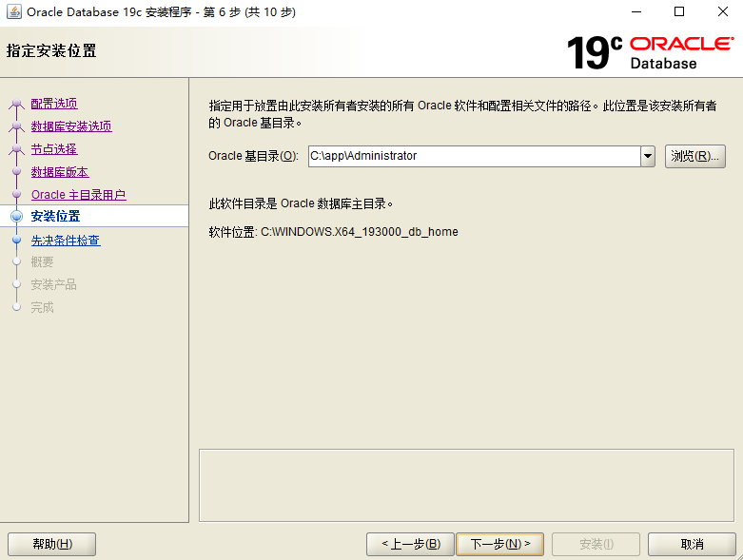Viewport: 743px width, 560px height.
Task: Click the step bullet beside 数据库安装选项
Action: pyautogui.click(x=16, y=126)
